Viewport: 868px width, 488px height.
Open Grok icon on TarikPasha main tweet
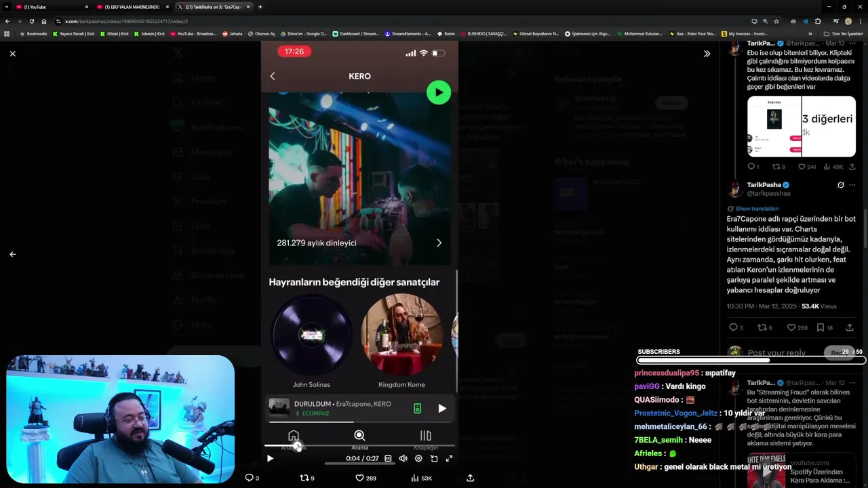[841, 185]
